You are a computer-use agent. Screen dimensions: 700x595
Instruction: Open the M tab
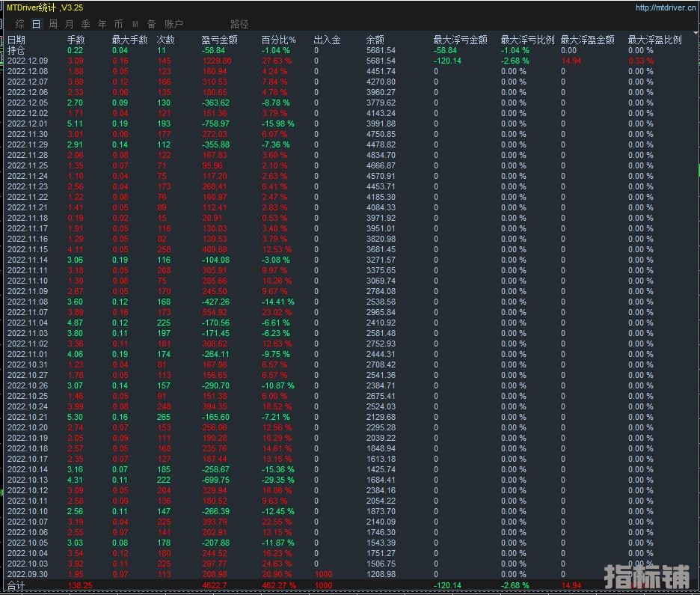(x=135, y=24)
